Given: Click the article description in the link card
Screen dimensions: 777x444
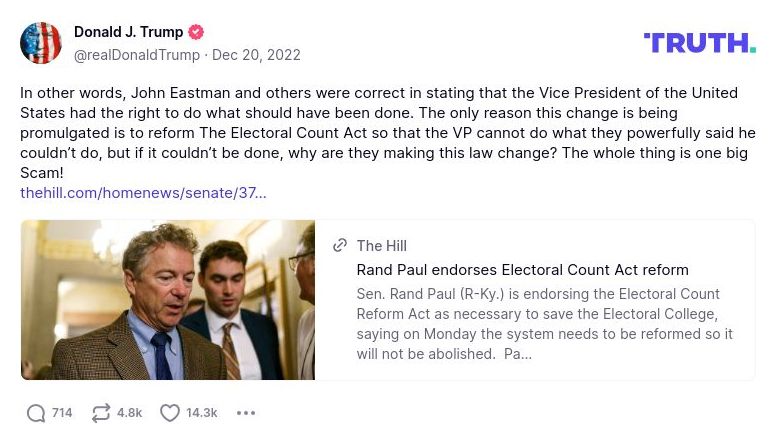Looking at the screenshot, I should tap(545, 324).
